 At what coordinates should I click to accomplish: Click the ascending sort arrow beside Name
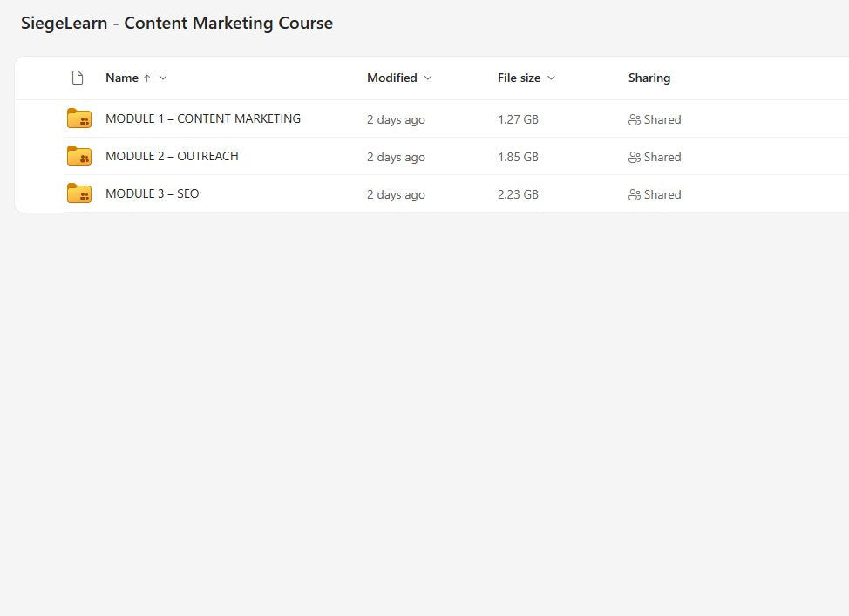(146, 78)
